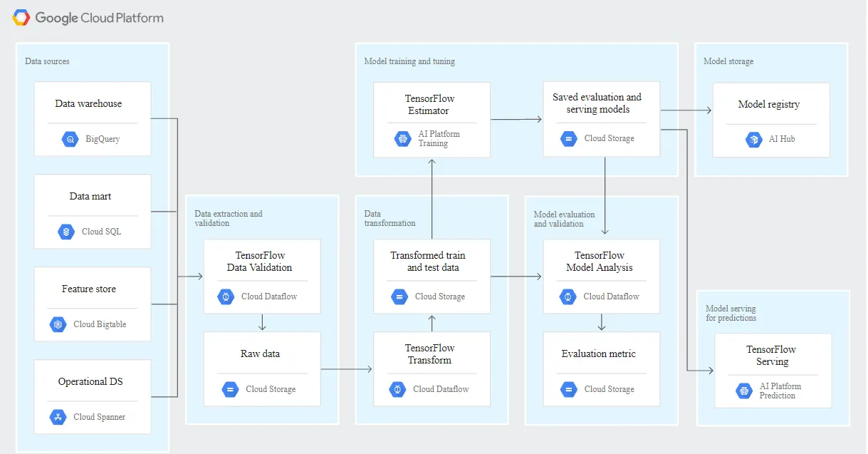Click the Data sources section label
The image size is (868, 454).
click(x=47, y=61)
